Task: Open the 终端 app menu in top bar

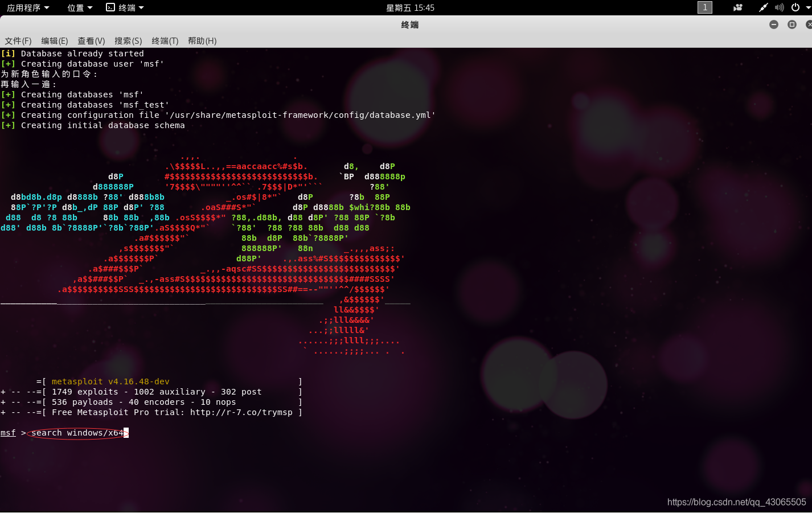Action: click(125, 7)
